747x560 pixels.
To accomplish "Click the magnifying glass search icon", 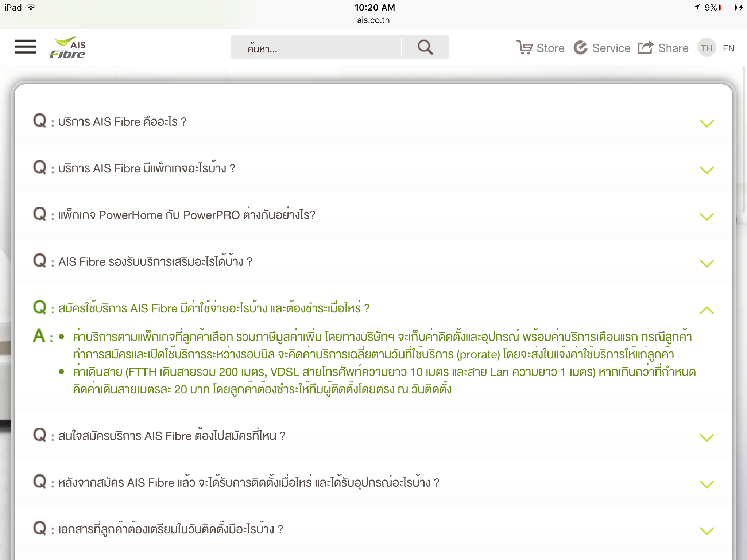I will click(425, 47).
